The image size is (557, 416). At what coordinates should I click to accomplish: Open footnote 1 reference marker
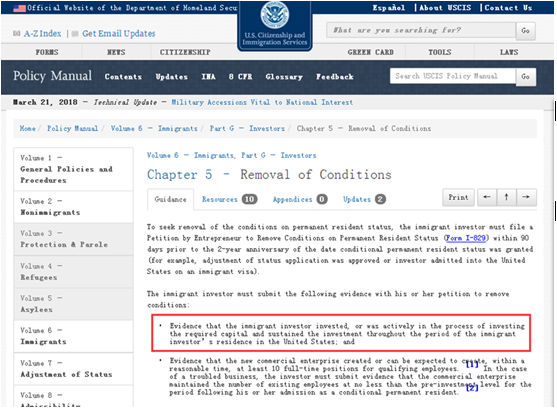[472, 364]
